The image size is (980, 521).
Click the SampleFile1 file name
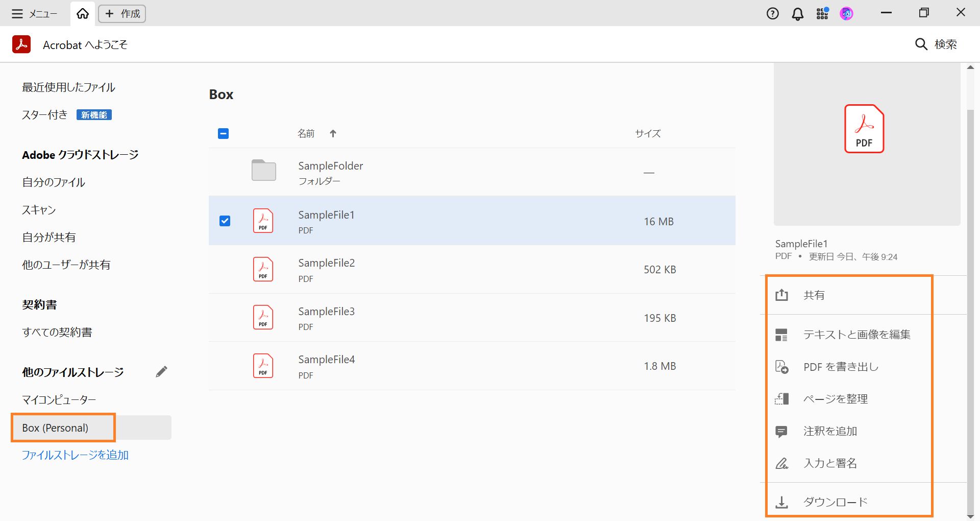326,215
